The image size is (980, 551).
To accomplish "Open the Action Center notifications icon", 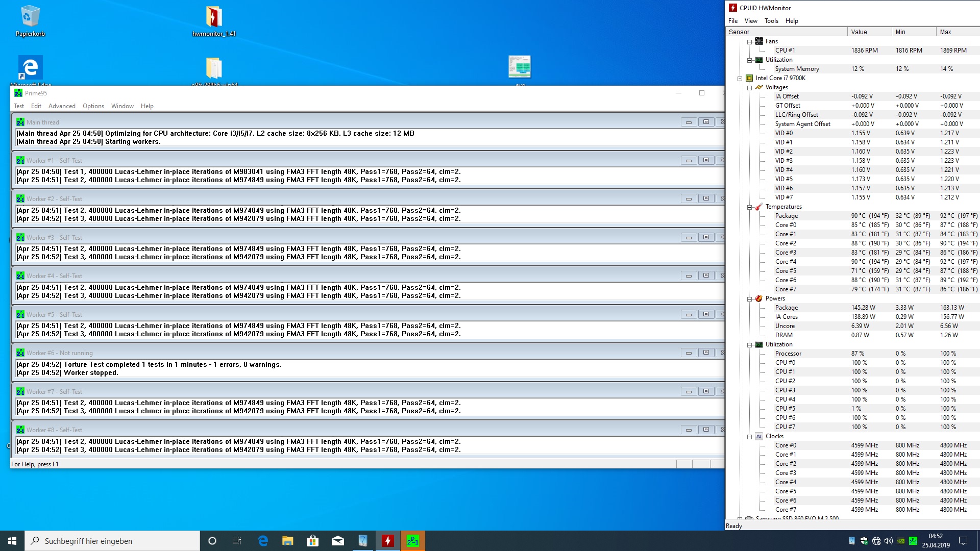I will (963, 541).
